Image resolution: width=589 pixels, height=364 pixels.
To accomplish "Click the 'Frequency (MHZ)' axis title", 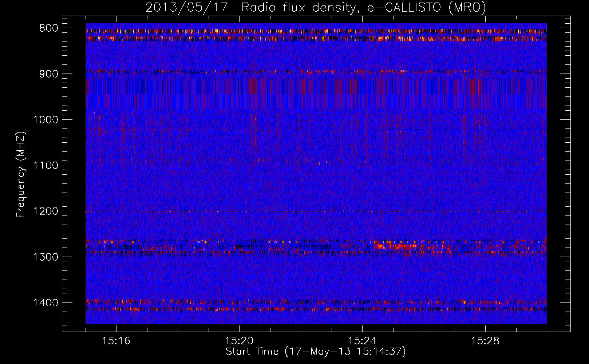I will point(21,175).
